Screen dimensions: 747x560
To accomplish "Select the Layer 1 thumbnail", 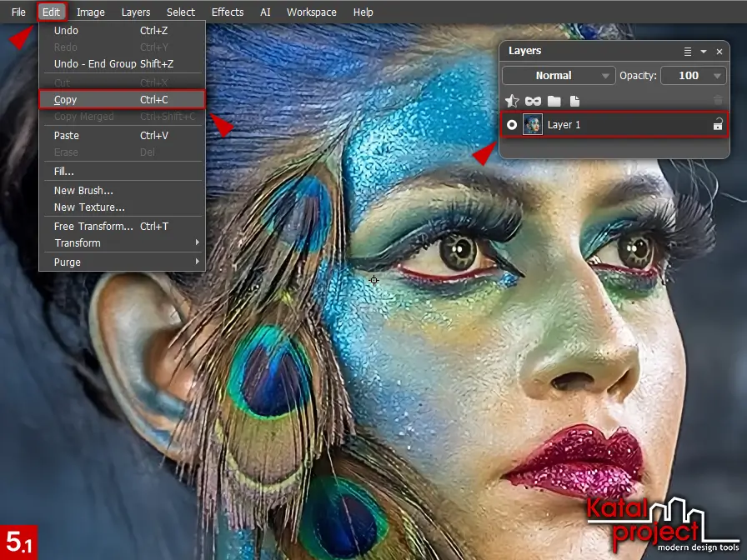I will point(533,125).
